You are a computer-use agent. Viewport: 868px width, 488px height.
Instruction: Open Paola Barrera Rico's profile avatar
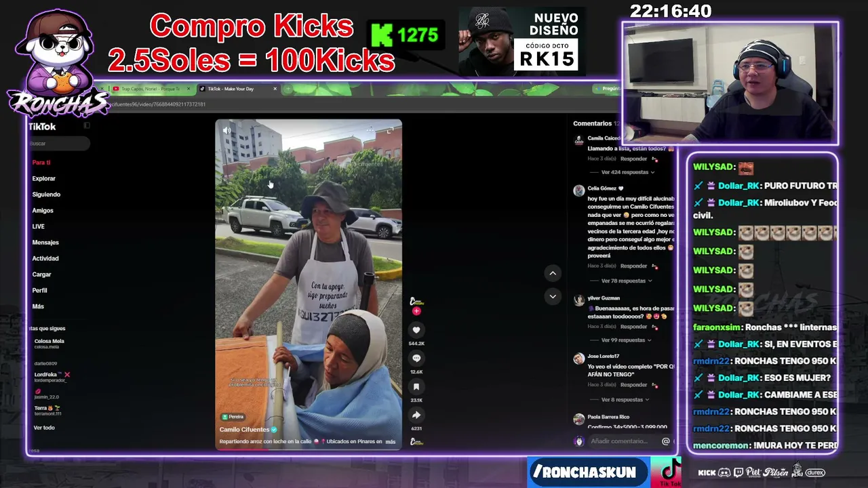(x=578, y=419)
